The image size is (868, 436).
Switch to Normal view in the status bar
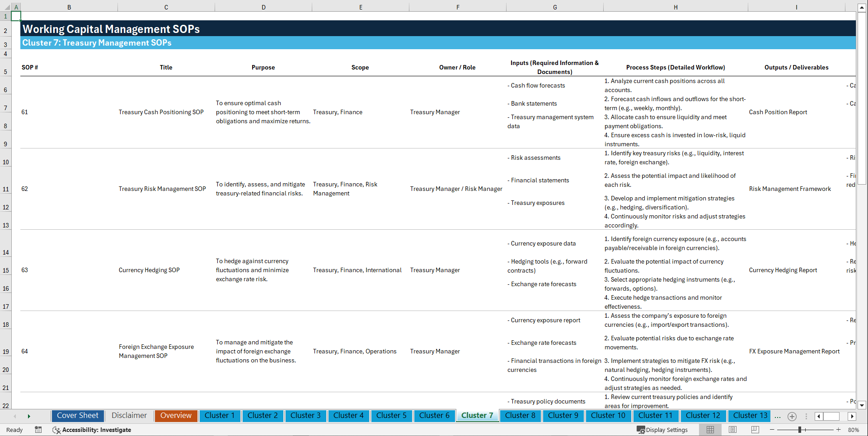point(710,430)
